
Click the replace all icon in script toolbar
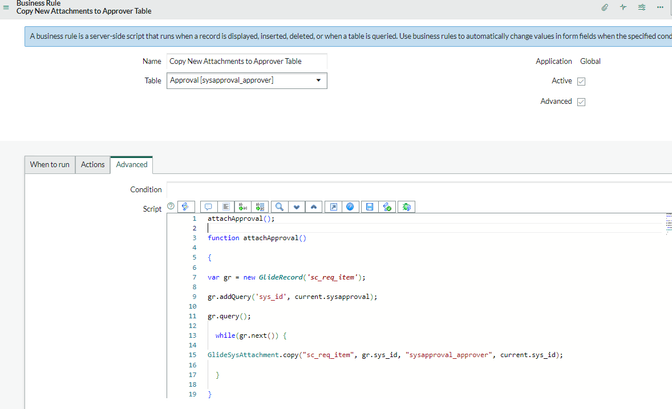click(260, 207)
